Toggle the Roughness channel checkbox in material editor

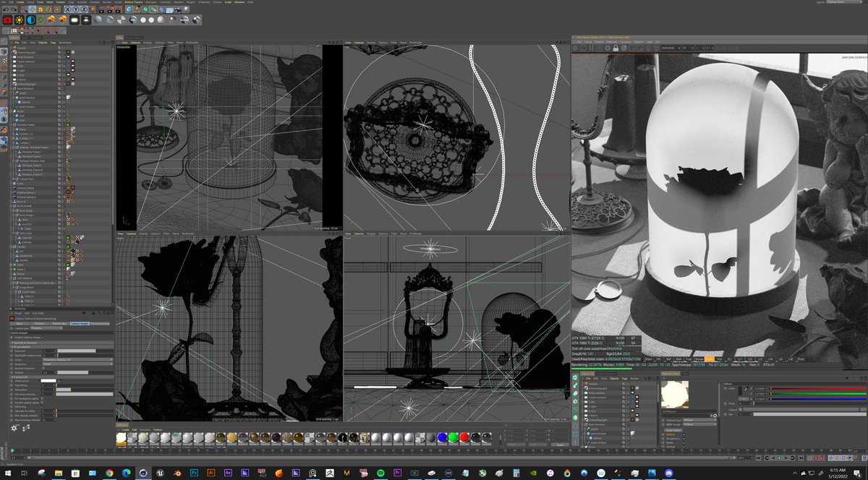tap(684, 438)
